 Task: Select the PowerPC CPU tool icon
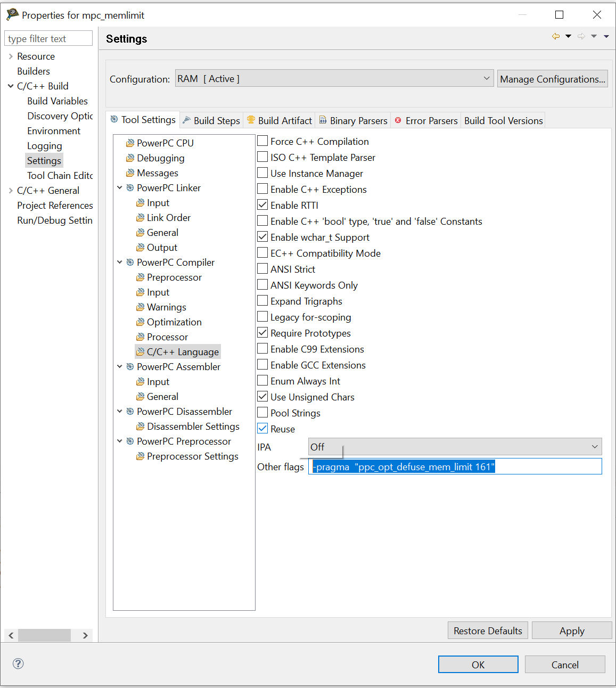(x=129, y=142)
